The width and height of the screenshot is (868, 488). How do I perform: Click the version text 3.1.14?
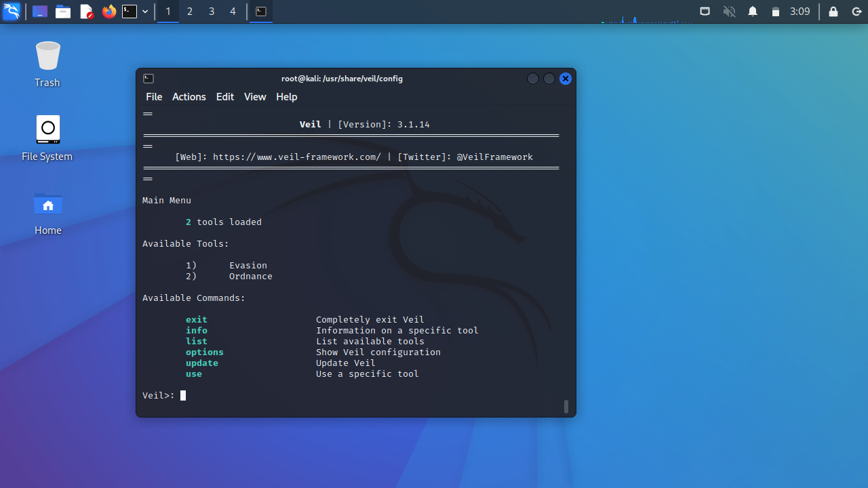(x=414, y=125)
